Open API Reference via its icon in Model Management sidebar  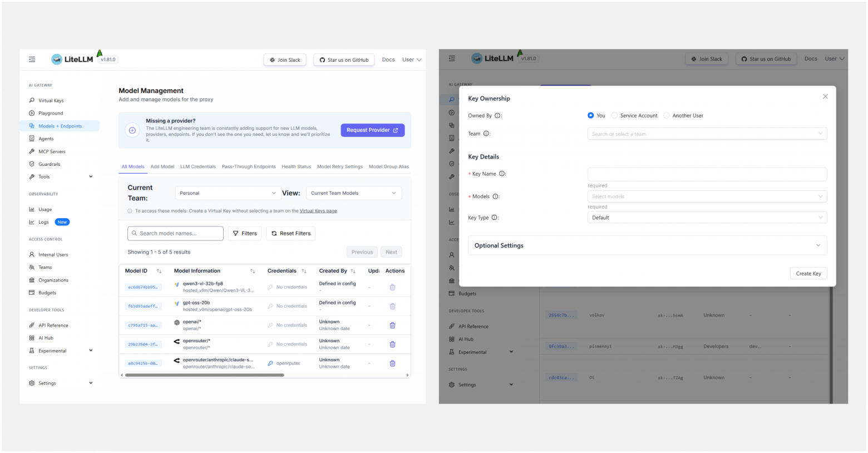[32, 326]
